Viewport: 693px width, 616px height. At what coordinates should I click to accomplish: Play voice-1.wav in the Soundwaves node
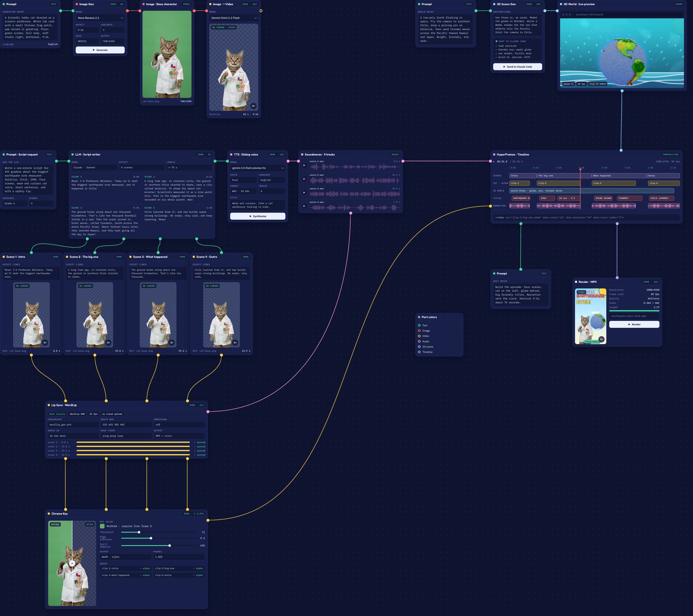pos(304,165)
